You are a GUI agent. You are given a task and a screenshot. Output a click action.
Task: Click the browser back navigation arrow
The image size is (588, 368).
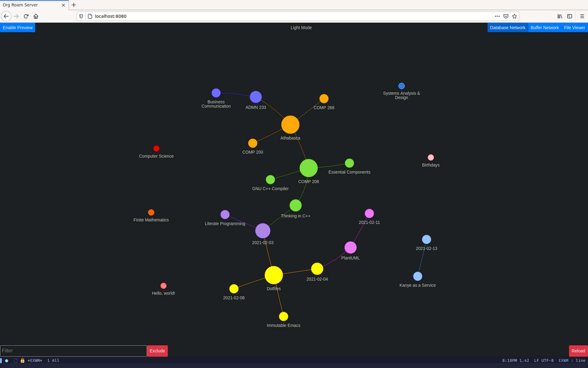pyautogui.click(x=6, y=16)
